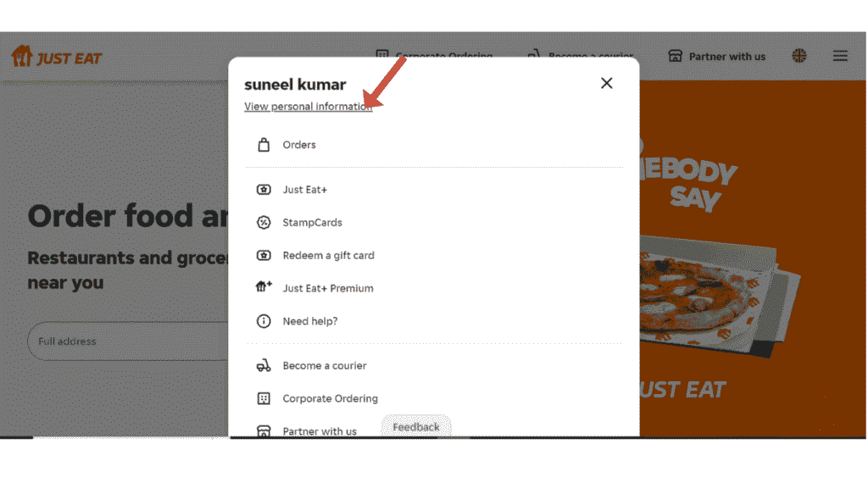
Task: Click the Need help info icon
Action: pos(264,321)
